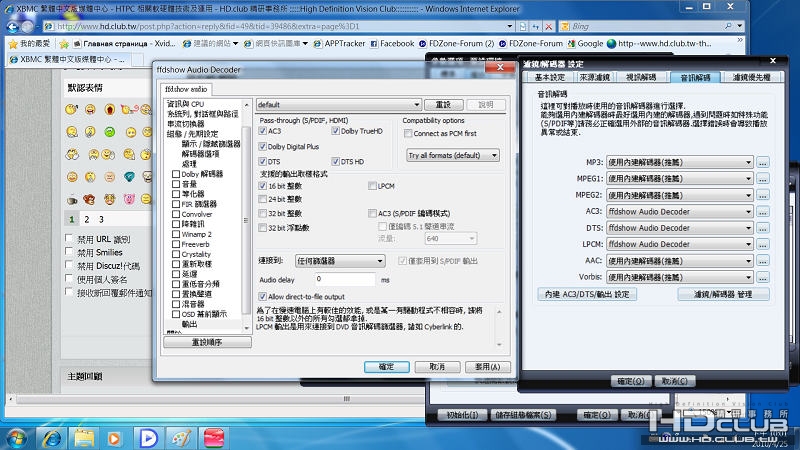Click the browse button next to MP3

click(762, 163)
